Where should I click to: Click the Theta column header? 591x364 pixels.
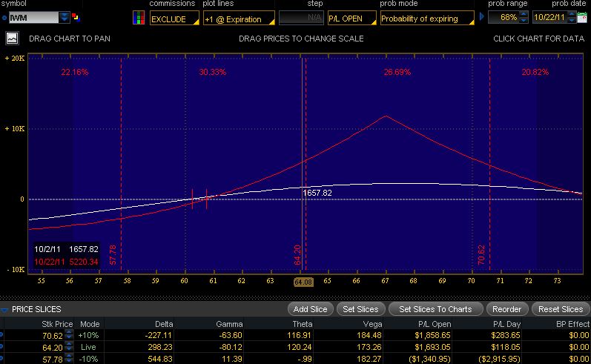(303, 324)
